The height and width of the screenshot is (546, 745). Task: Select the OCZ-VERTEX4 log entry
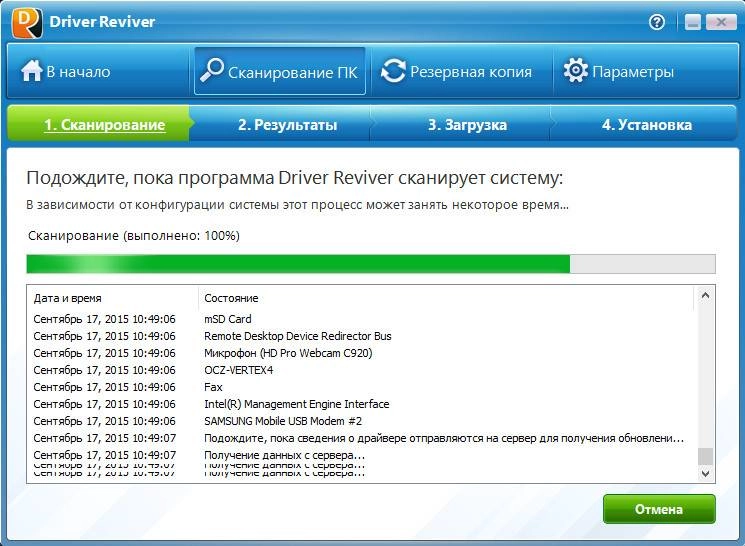point(361,370)
